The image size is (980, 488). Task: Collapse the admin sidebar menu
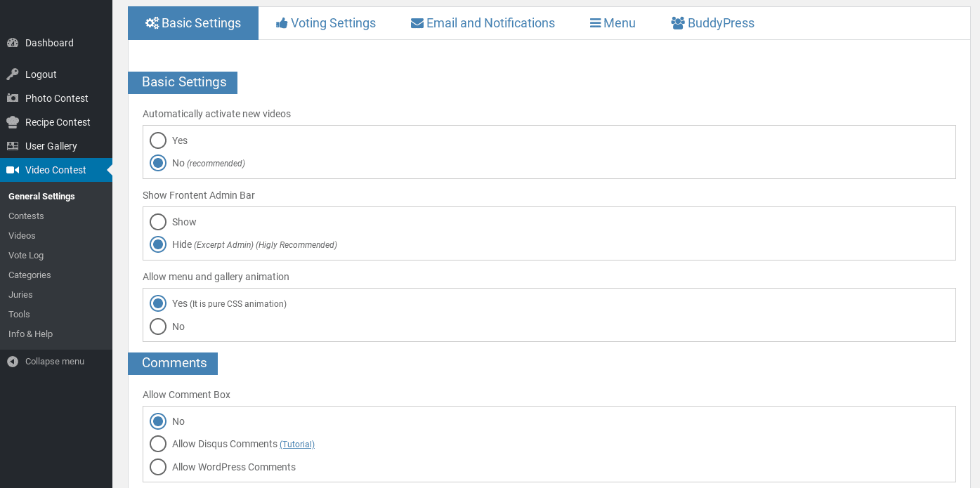49,361
